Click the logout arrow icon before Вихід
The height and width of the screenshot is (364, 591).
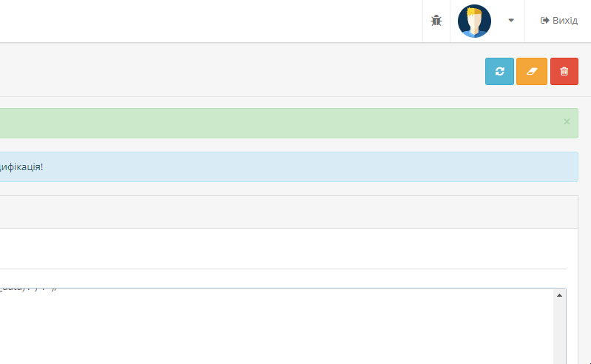(544, 21)
